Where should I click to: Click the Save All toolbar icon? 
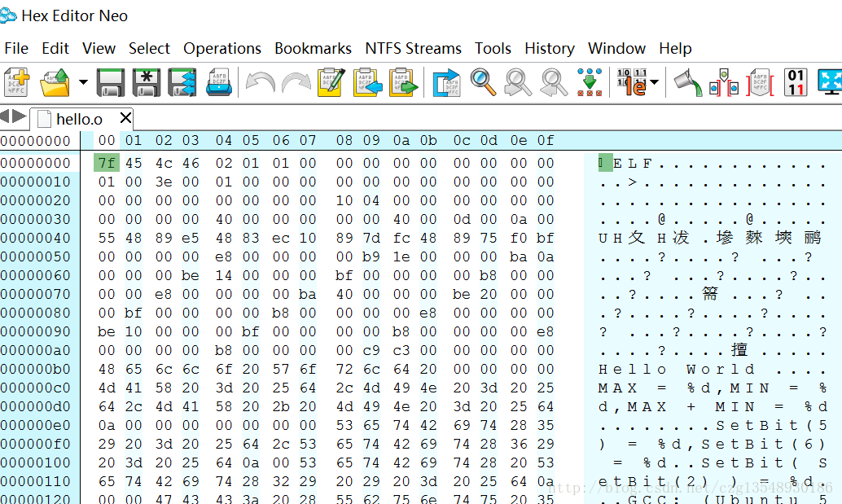182,83
